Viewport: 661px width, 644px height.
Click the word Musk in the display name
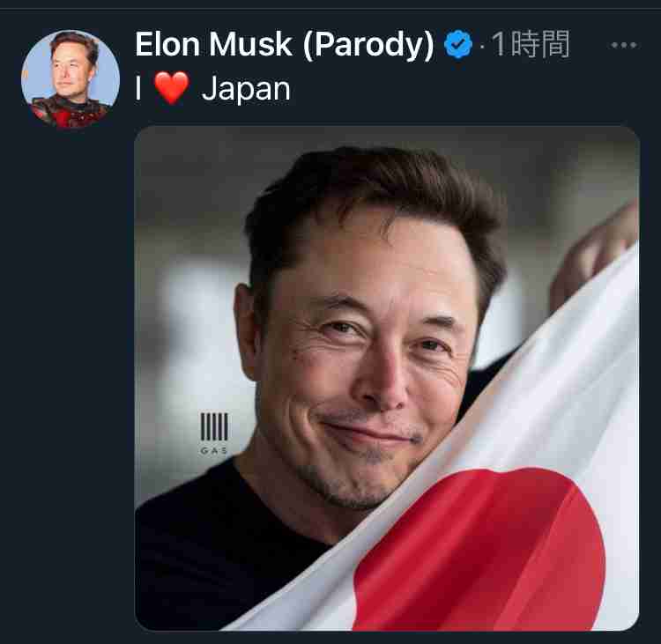point(250,44)
